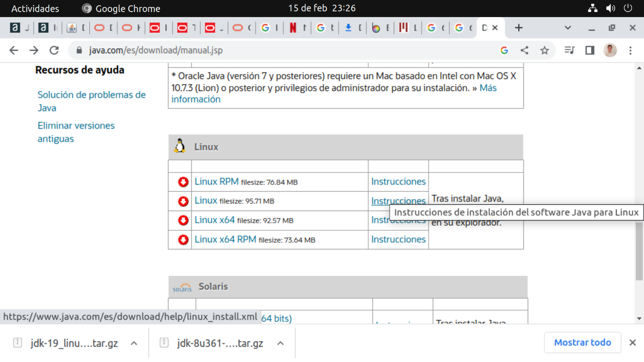644x362 pixels.
Task: Open the jdk-19_linu….tar.gz downloaded file
Action: pos(74,343)
